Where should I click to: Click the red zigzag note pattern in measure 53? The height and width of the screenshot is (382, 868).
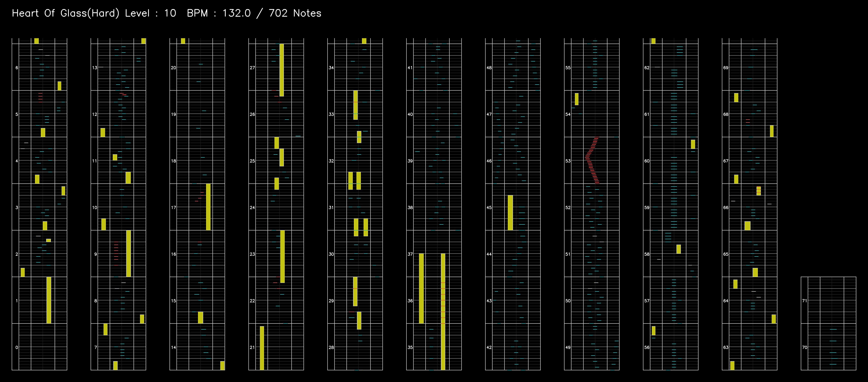[x=592, y=160]
